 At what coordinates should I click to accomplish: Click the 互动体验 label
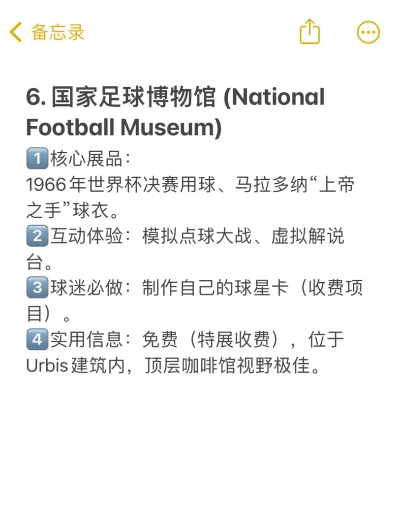(86, 236)
